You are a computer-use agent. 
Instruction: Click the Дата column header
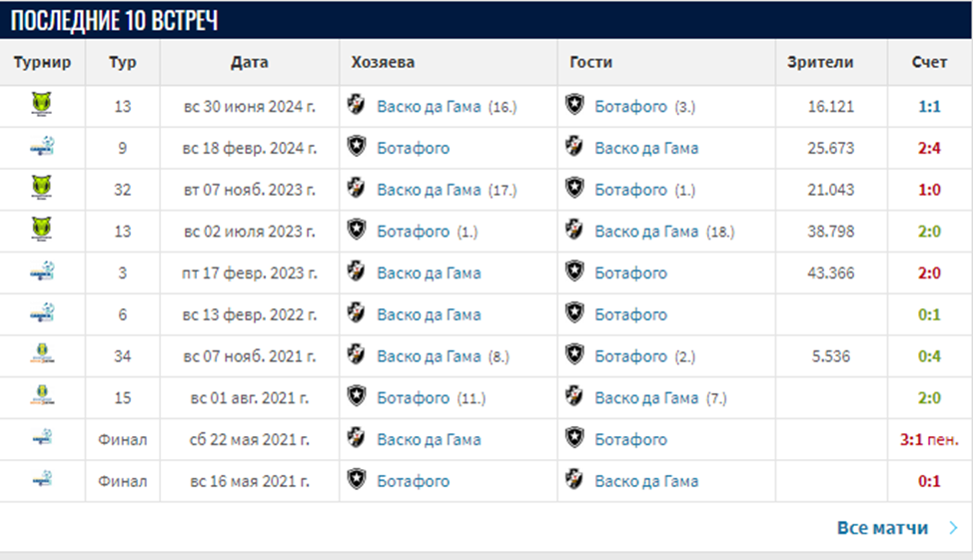[250, 62]
